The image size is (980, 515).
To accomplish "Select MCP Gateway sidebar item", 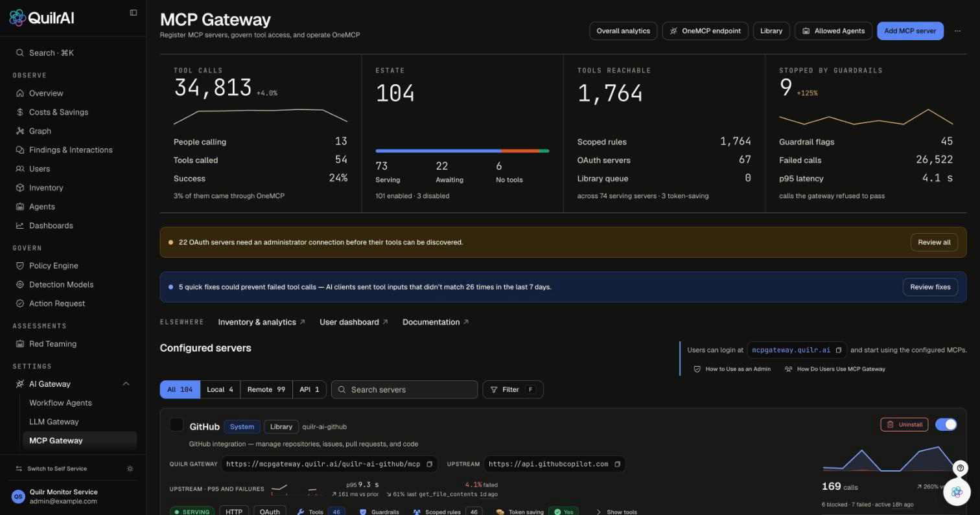I will click(x=80, y=441).
